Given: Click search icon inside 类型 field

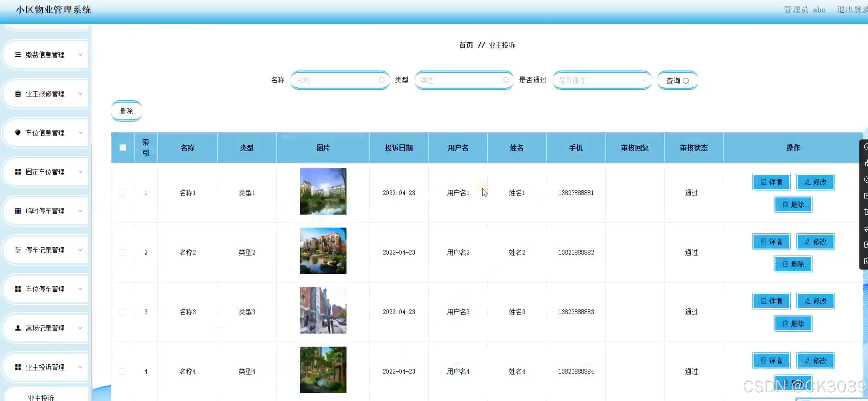Looking at the screenshot, I should pos(506,80).
